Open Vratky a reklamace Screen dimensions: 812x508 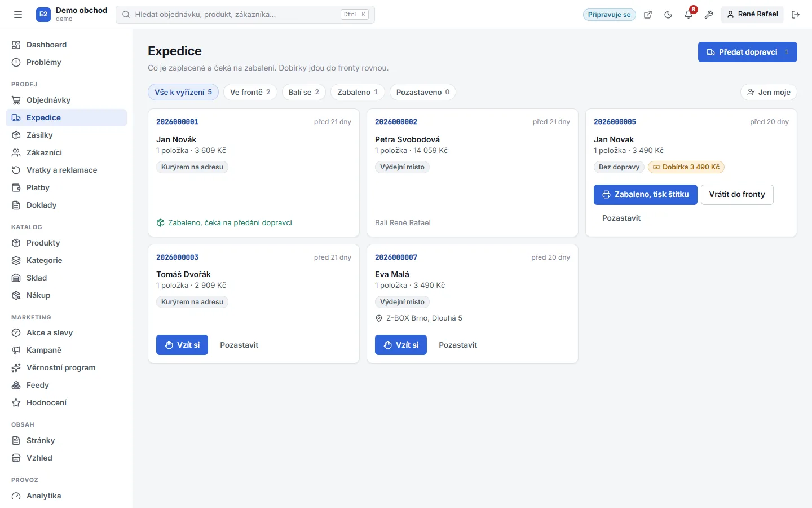pos(66,170)
